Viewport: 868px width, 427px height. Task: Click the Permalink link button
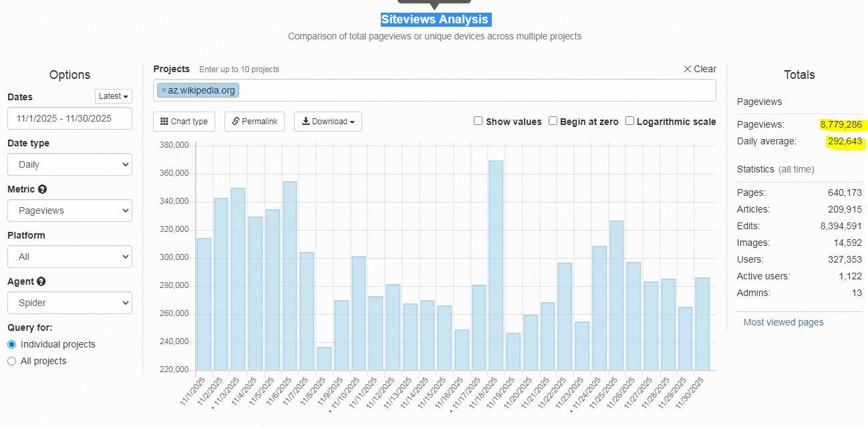coord(255,122)
